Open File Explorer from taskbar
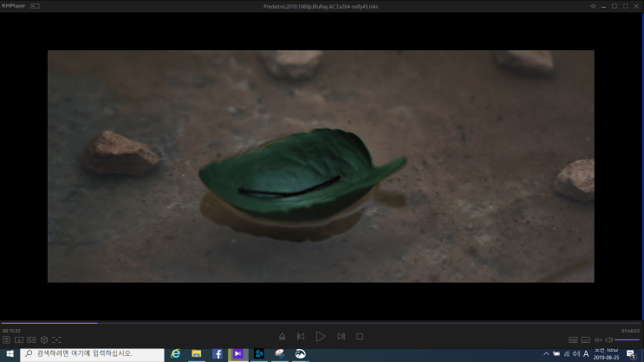644x362 pixels. tap(197, 354)
